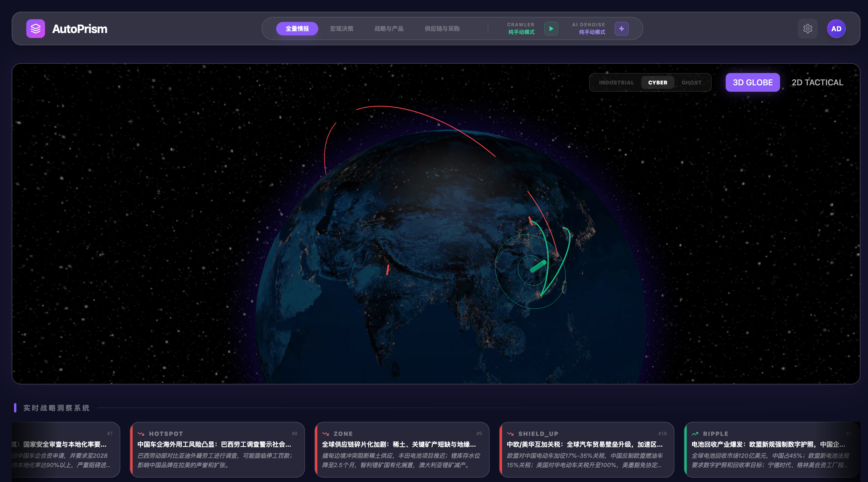Open the HOTSPOT insight card #8
The image size is (868, 482).
pyautogui.click(x=217, y=449)
